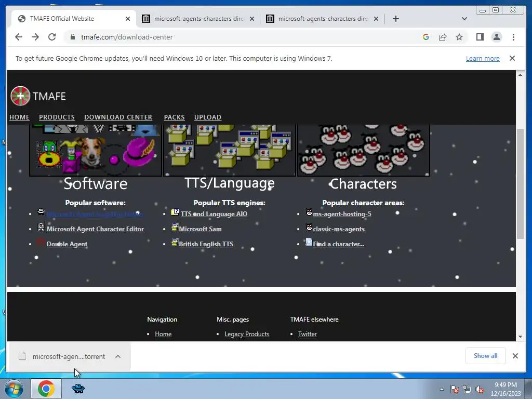This screenshot has height=399, width=532.
Task: Open the Find a character link
Action: pos(338,244)
